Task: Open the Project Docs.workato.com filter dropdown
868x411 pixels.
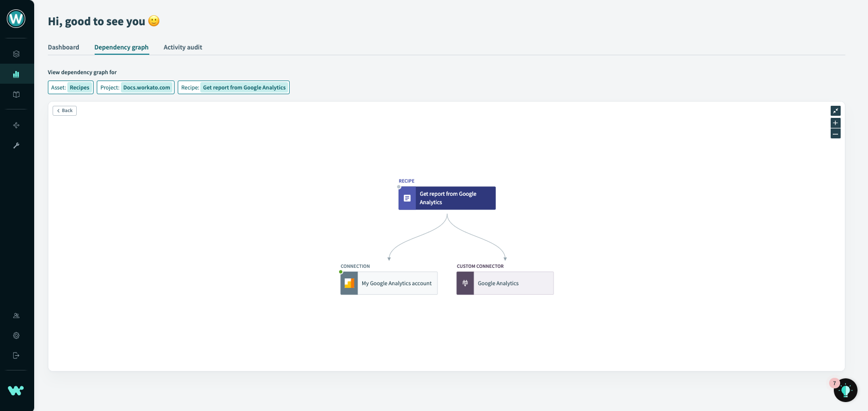Action: (136, 87)
